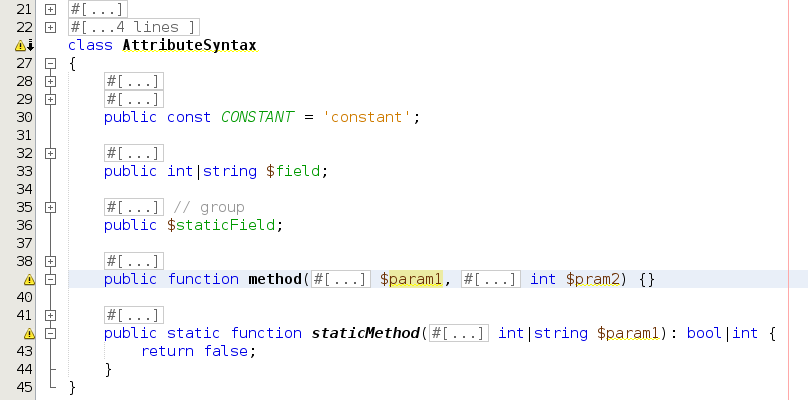Expand the 4-line fold on line 22
808x400 pixels.
[x=50, y=27]
